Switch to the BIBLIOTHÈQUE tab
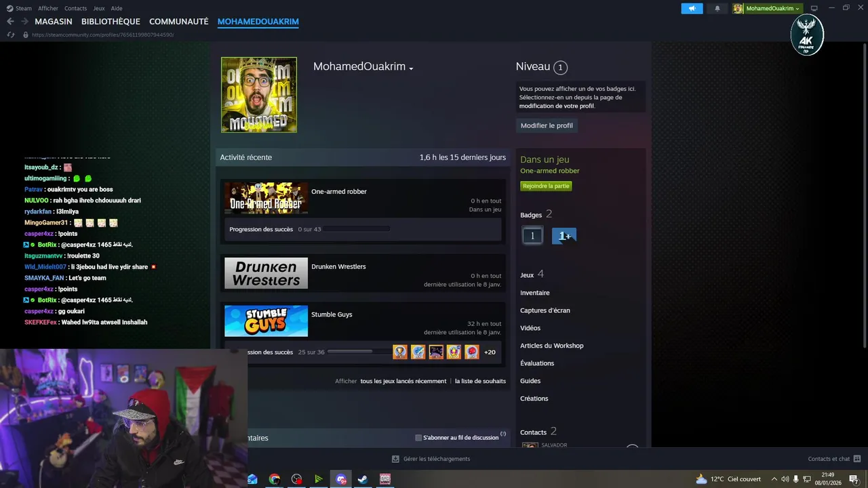Viewport: 868px width, 488px height. pos(111,22)
